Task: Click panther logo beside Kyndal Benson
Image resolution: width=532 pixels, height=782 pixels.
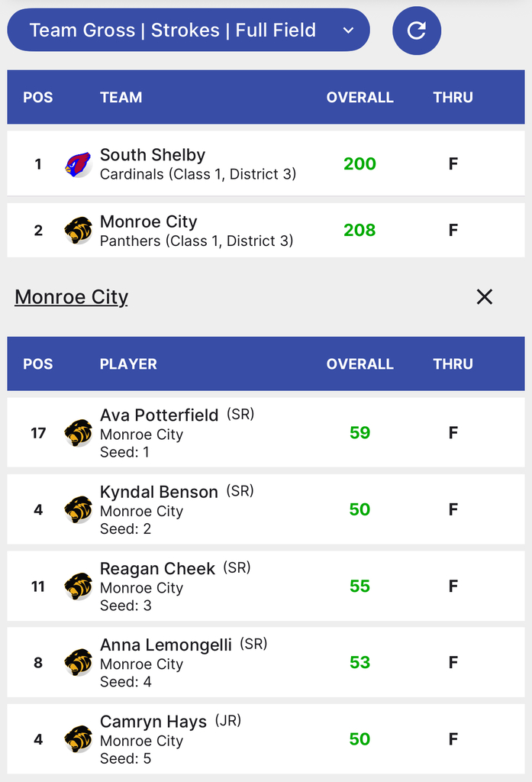Action: 78,509
